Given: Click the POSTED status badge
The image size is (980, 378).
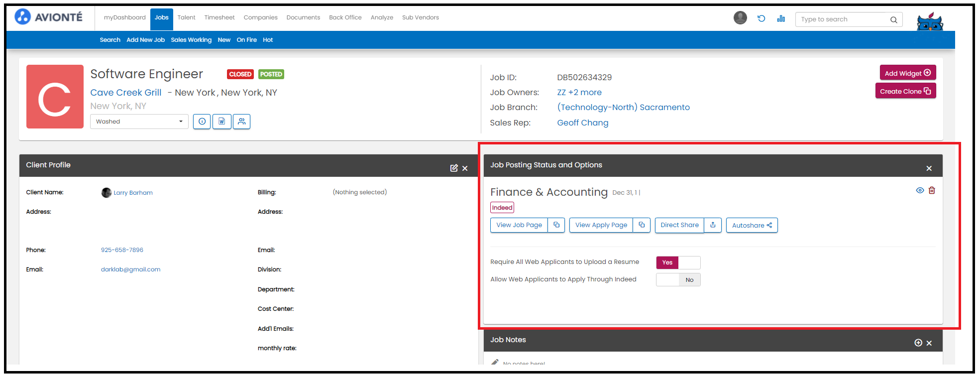Looking at the screenshot, I should (271, 74).
